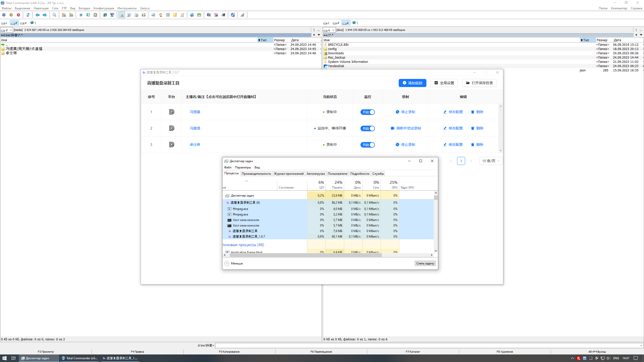Click the back navigation arrow icon
This screenshot has height=362, width=644.
click(37, 15)
